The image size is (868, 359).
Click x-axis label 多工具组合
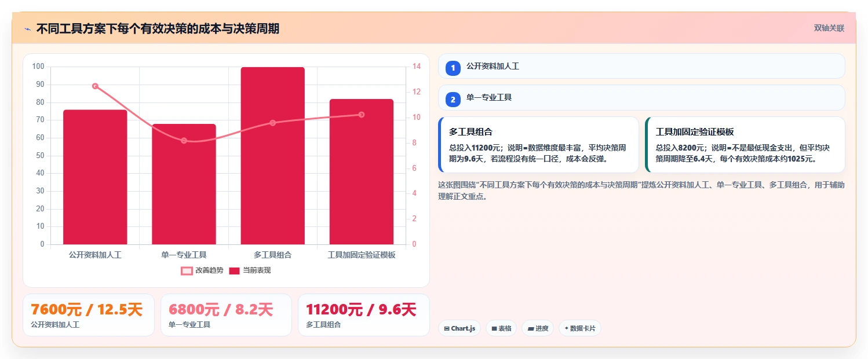point(272,255)
